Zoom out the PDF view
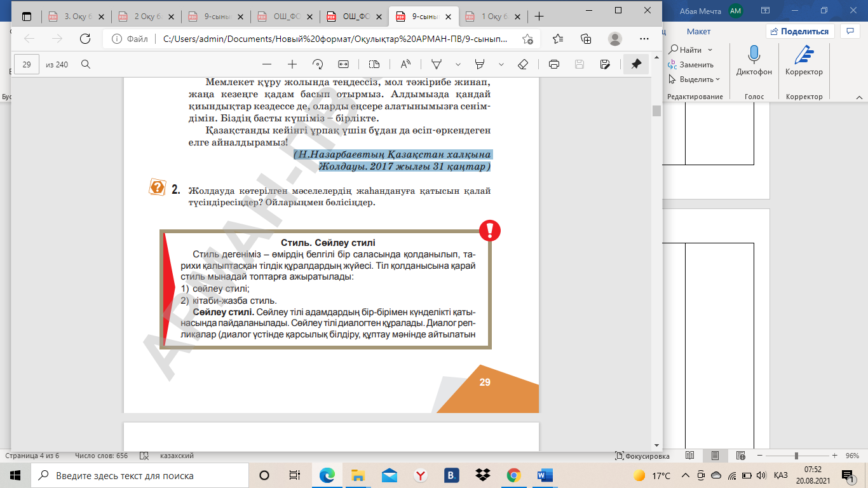 click(267, 64)
